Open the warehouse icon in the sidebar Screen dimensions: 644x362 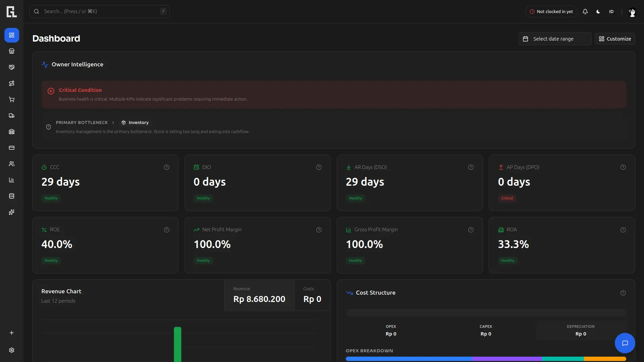pos(12,132)
